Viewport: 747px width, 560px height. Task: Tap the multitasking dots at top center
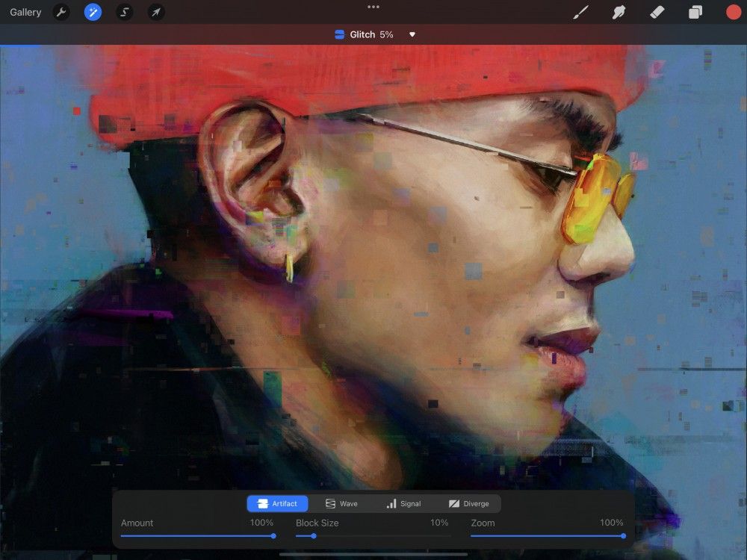373,7
